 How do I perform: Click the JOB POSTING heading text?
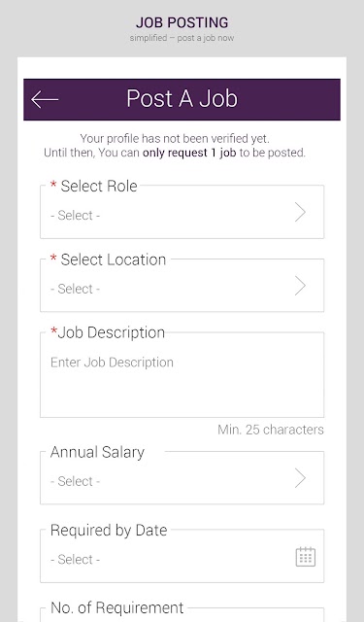[x=182, y=22]
